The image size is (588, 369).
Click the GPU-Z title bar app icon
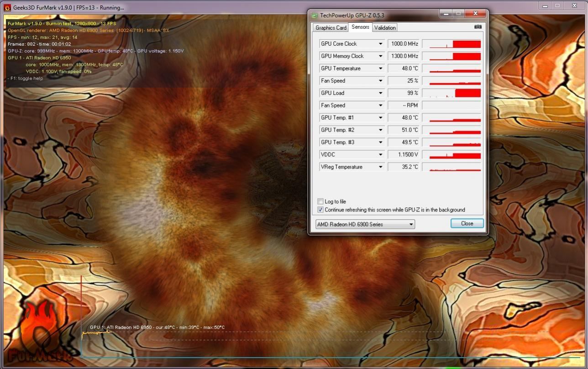pos(315,15)
